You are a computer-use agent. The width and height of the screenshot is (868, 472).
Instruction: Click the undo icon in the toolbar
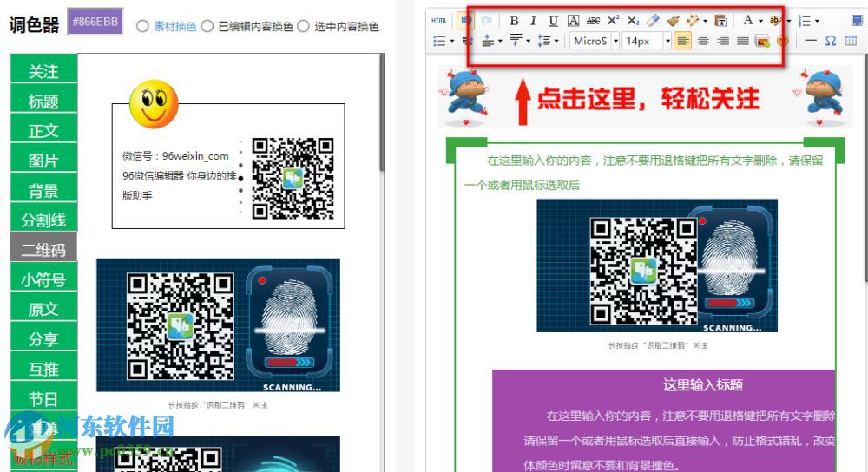(x=465, y=21)
